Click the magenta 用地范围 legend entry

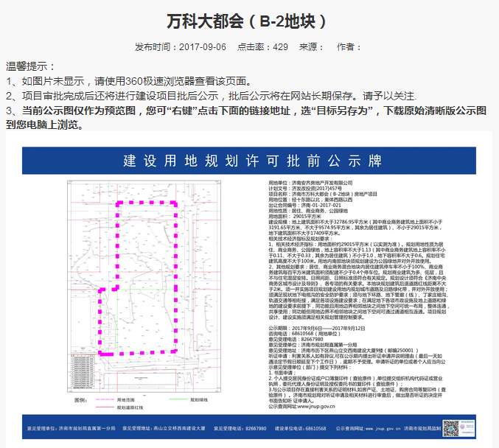coord(115,399)
